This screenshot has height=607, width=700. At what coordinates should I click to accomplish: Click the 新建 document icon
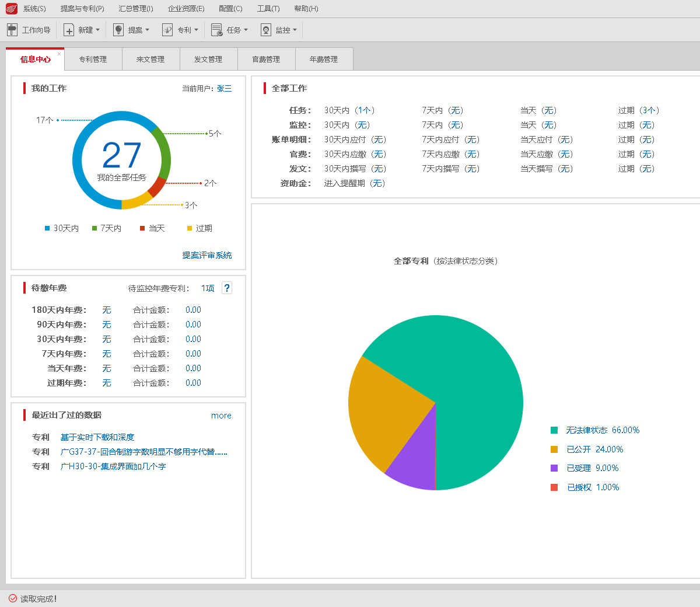point(69,30)
